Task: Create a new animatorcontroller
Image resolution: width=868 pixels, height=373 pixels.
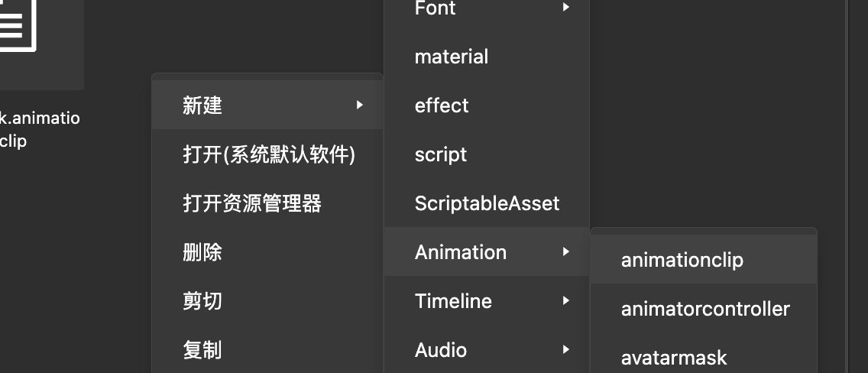Action: pyautogui.click(x=704, y=308)
